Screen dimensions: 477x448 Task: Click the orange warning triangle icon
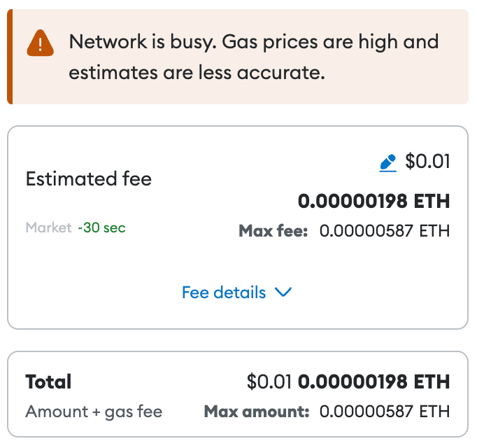coord(41,43)
